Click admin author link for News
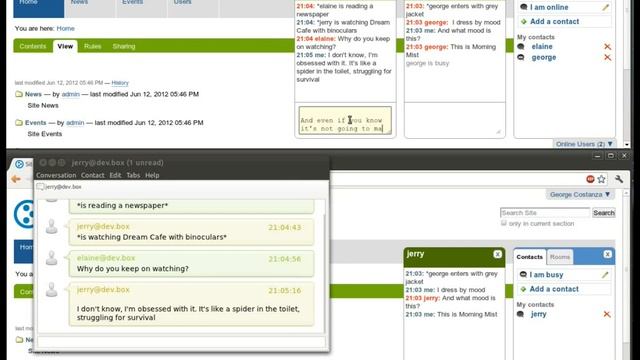The width and height of the screenshot is (640, 360). (71, 94)
